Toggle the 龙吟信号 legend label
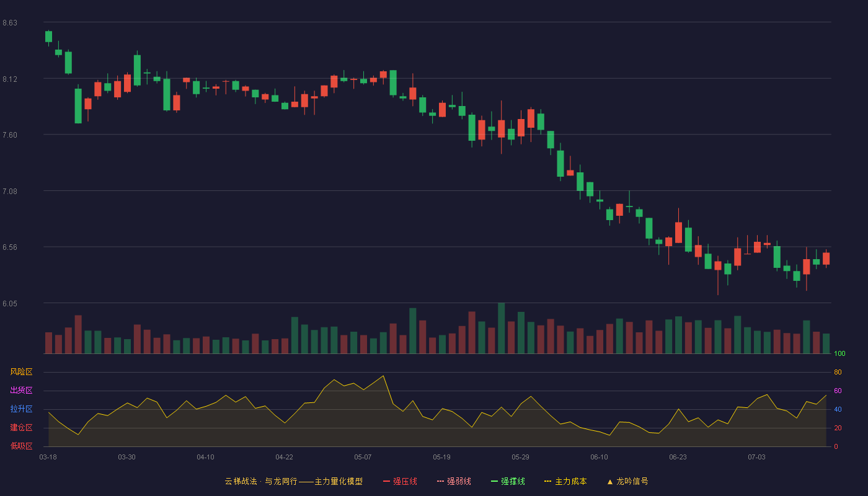This screenshot has height=496, width=868. pos(632,481)
